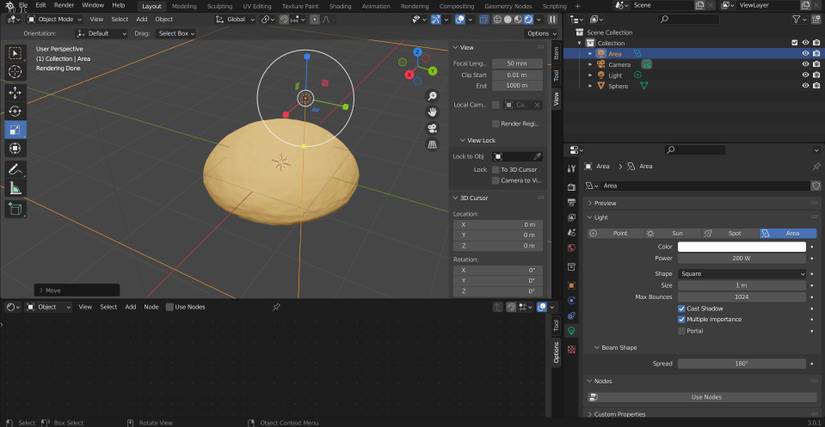Set light type to Point
Screen dimensions: 825x427
click(x=616, y=233)
